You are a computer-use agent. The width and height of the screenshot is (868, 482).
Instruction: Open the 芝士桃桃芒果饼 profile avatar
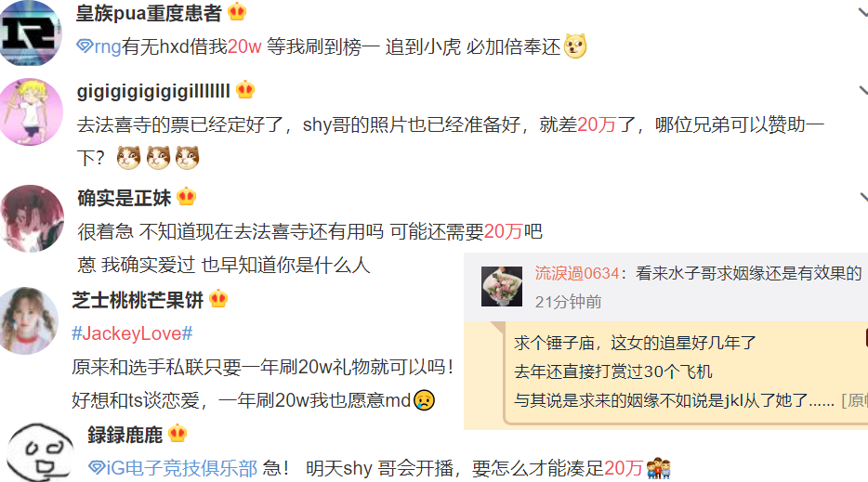(29, 320)
